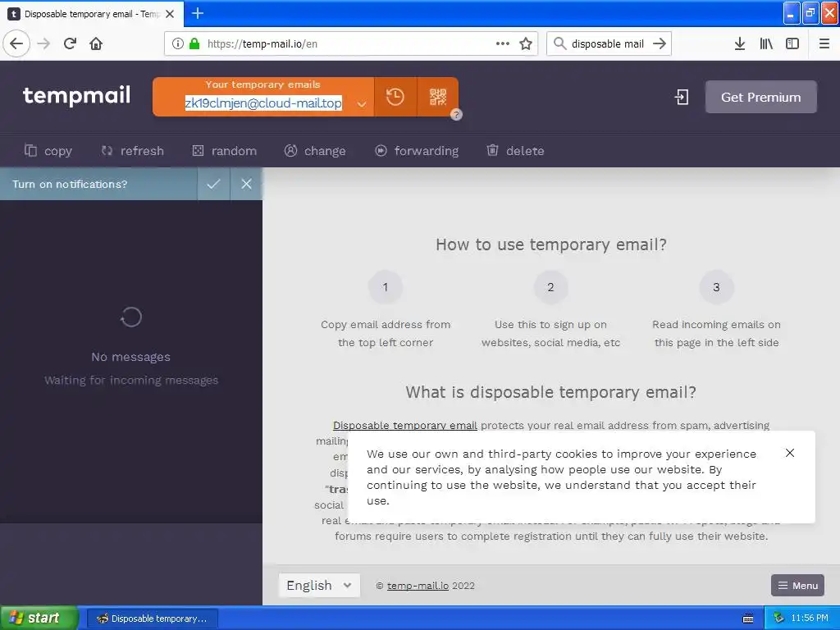Click the tray network icon near clock
The width and height of the screenshot is (840, 630).
[x=779, y=618]
